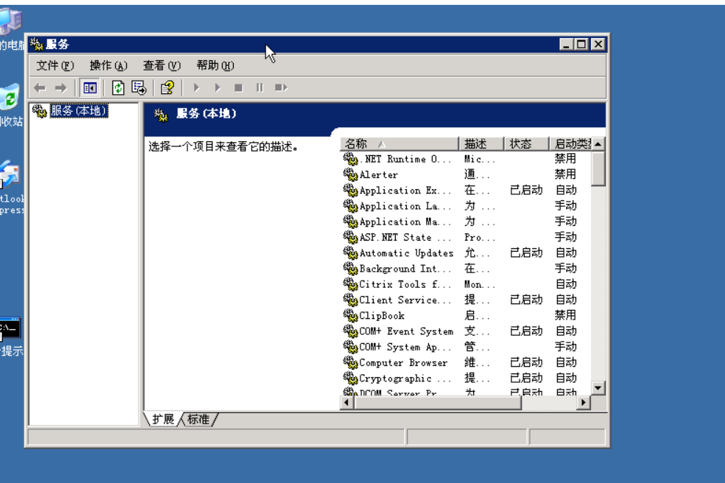Viewport: 725px width, 483px height.
Task: Click the Stop Service square icon
Action: pyautogui.click(x=239, y=88)
